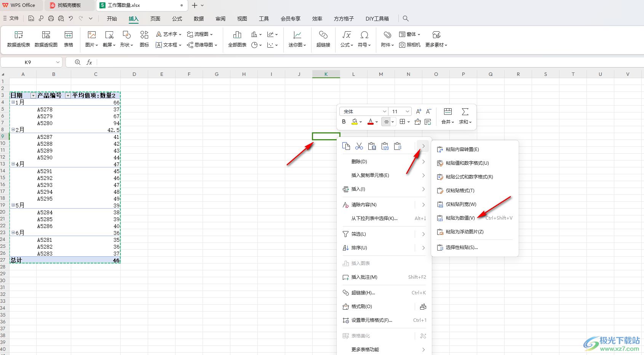Switch to the 视图 ribbon tab
The image size is (644, 355).
(x=242, y=19)
